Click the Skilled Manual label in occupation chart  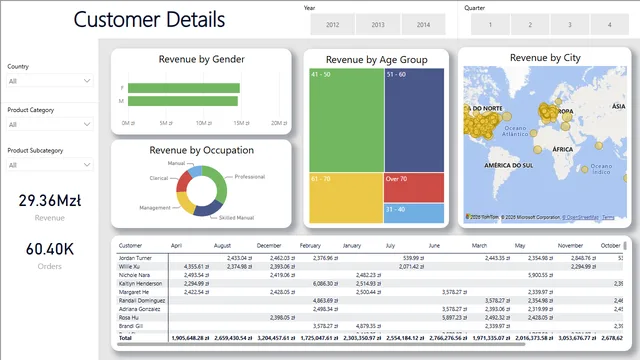tap(236, 218)
